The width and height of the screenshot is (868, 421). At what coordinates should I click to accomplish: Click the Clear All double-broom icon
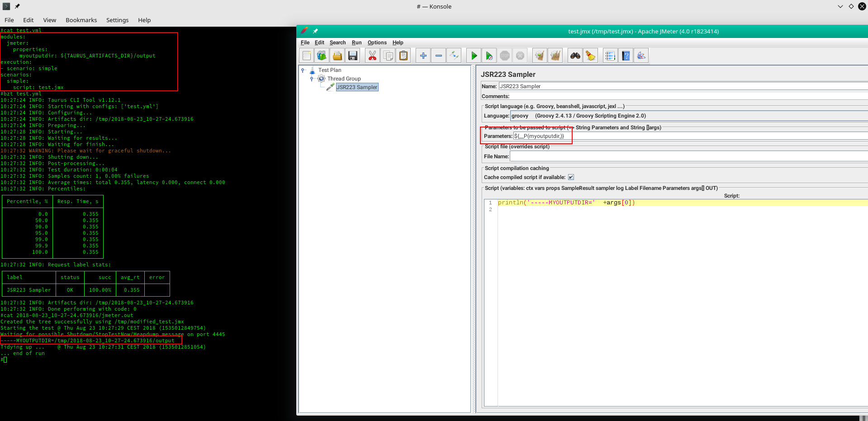tap(555, 56)
